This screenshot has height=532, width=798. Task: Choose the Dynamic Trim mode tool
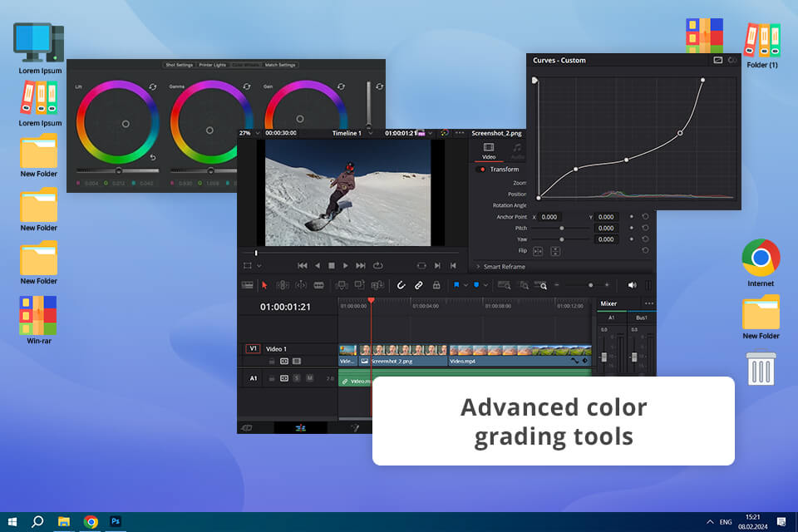[301, 285]
